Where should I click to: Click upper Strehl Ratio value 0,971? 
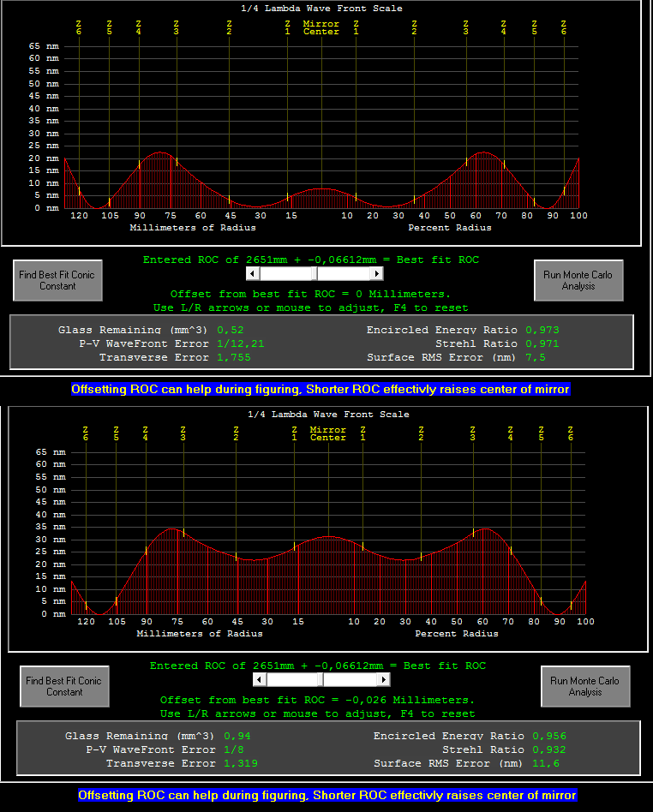542,343
